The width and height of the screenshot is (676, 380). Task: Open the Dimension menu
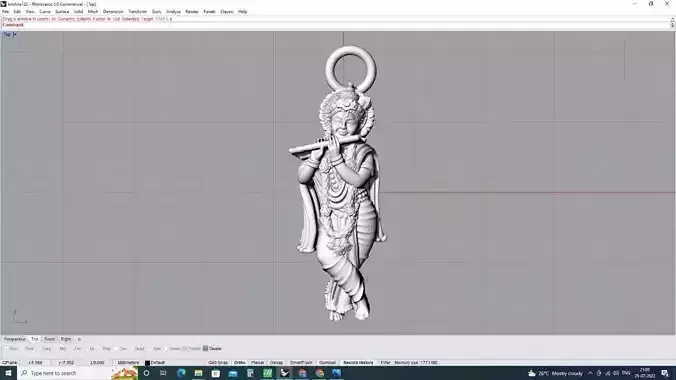113,12
